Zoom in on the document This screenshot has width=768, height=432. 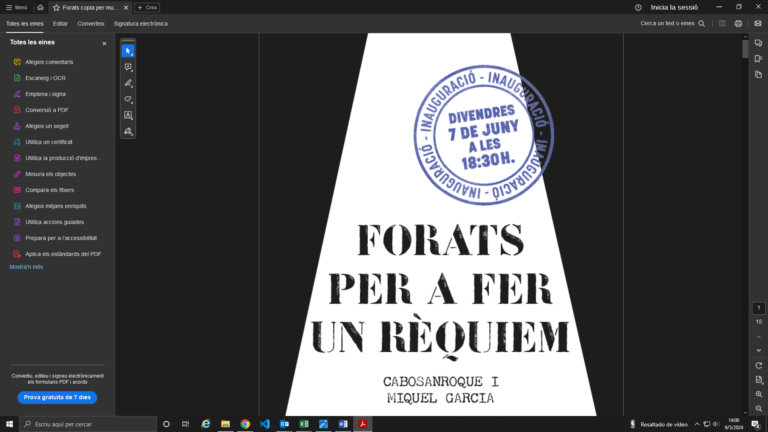pos(759,394)
